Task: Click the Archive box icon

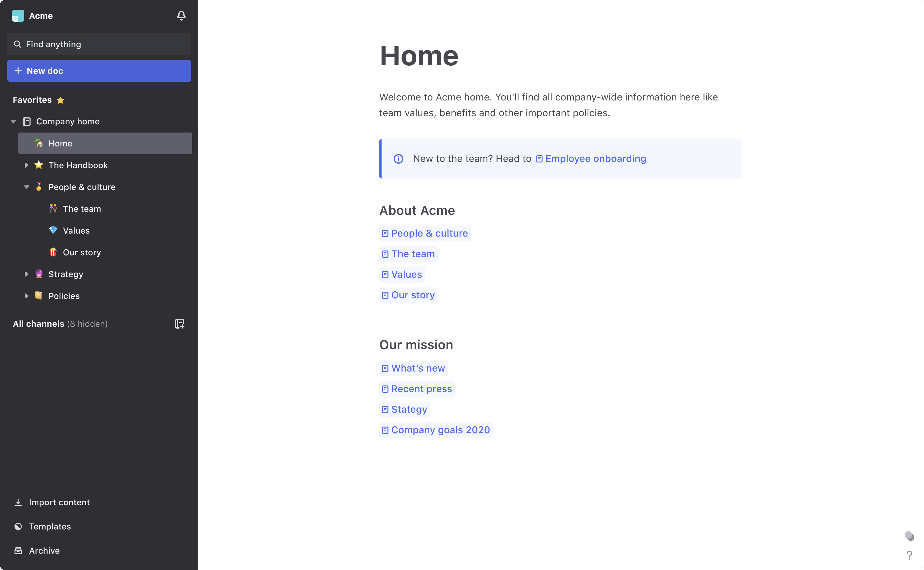Action: coord(18,551)
